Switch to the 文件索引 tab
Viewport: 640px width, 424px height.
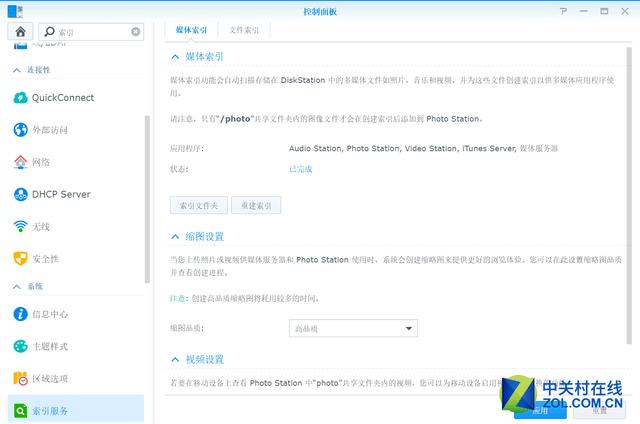[244, 30]
